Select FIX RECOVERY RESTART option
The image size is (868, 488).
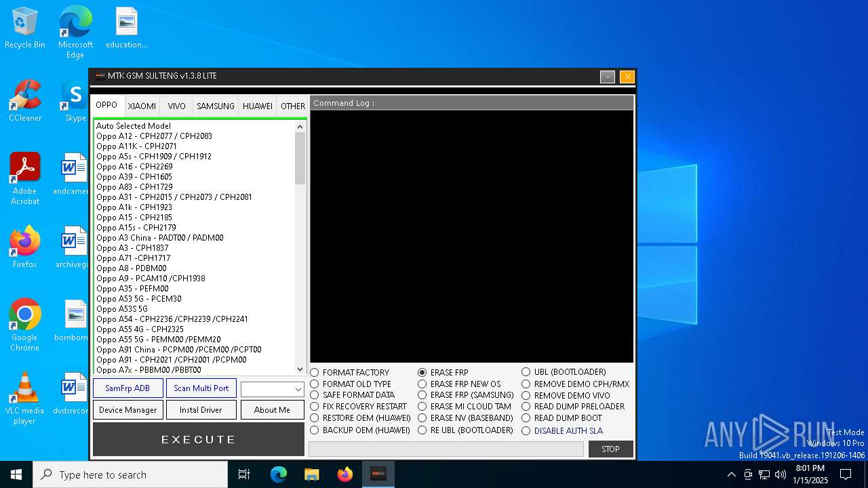[359, 407]
